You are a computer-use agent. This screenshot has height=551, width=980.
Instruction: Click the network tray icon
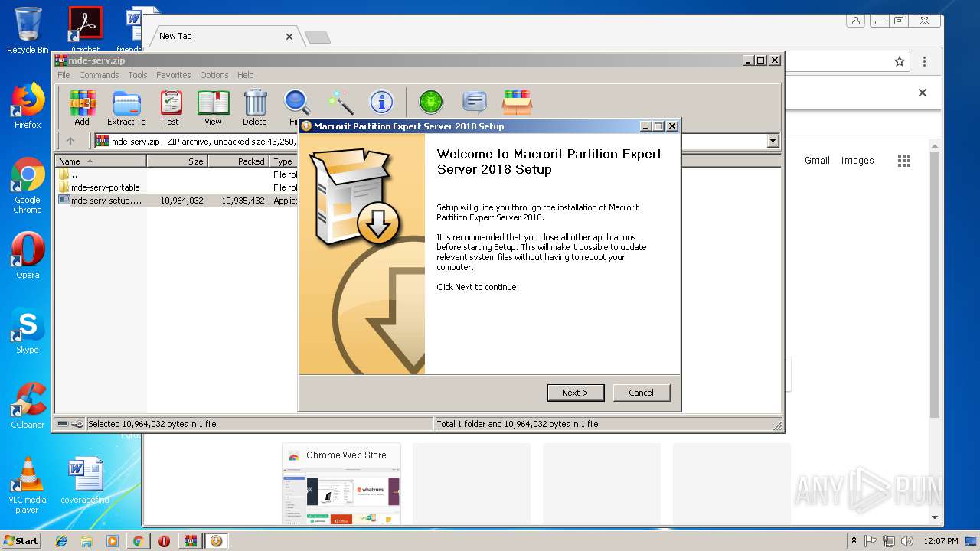coord(889,541)
